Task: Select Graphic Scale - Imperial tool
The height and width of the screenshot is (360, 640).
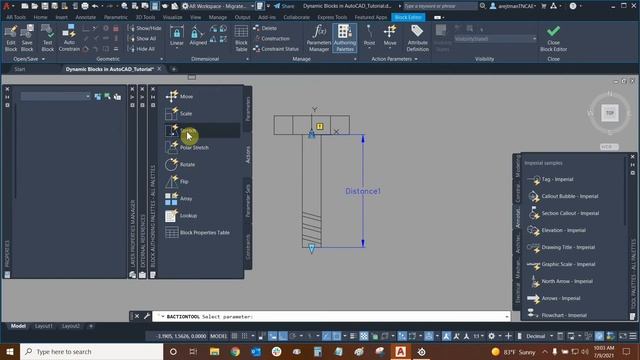Action: click(x=561, y=264)
